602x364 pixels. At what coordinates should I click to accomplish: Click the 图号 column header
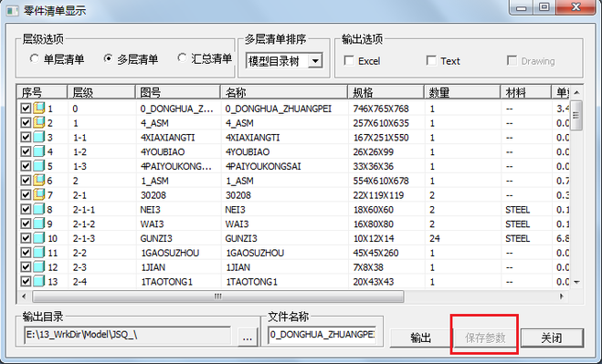178,92
